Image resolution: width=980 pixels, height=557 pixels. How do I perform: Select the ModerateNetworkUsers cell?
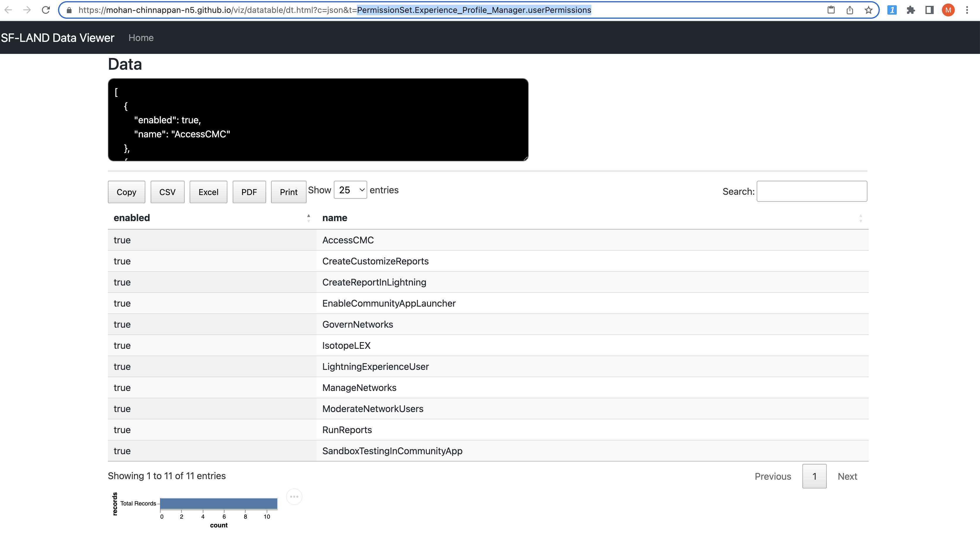[x=592, y=408]
